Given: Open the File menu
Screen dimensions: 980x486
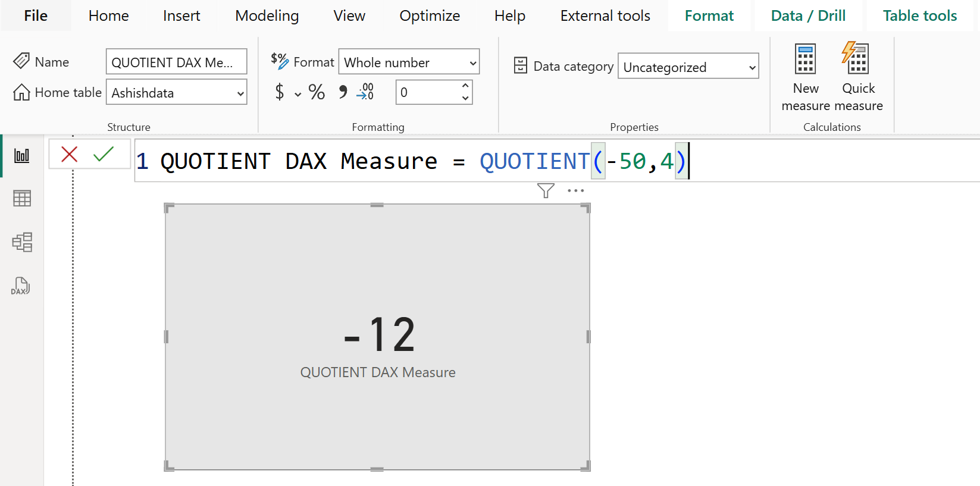Looking at the screenshot, I should [36, 16].
